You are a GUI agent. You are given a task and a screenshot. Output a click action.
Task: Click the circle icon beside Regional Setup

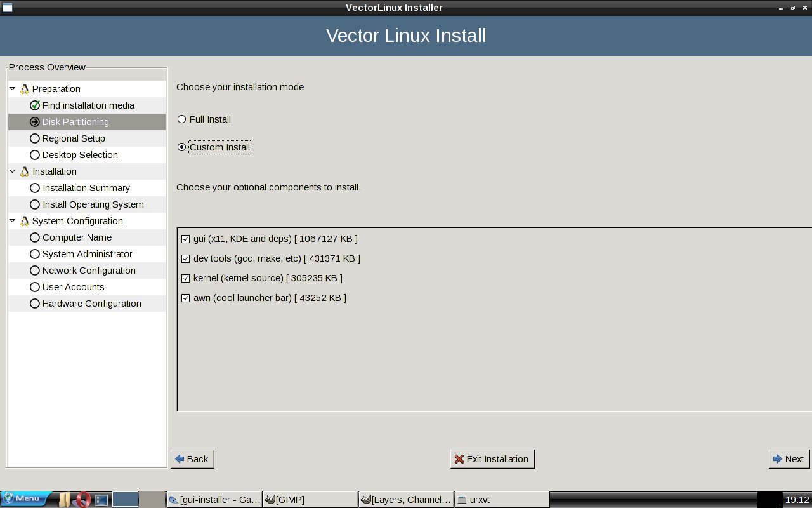[35, 138]
